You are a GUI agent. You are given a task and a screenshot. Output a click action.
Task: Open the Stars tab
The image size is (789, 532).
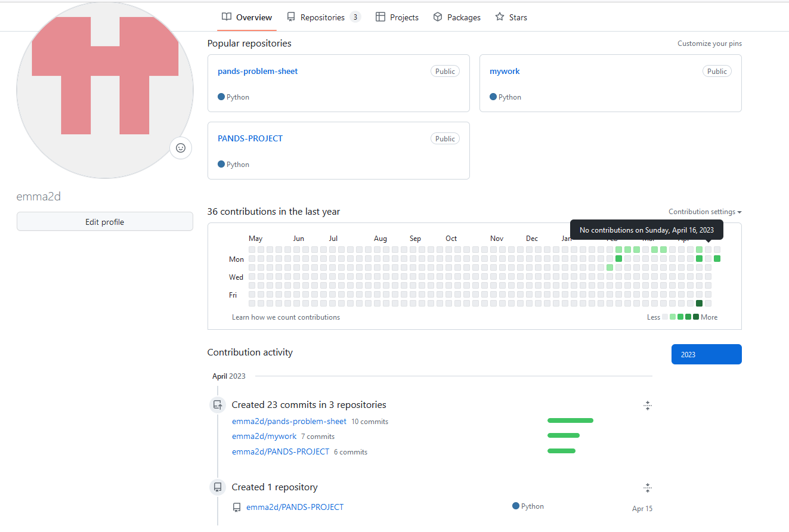pyautogui.click(x=511, y=17)
